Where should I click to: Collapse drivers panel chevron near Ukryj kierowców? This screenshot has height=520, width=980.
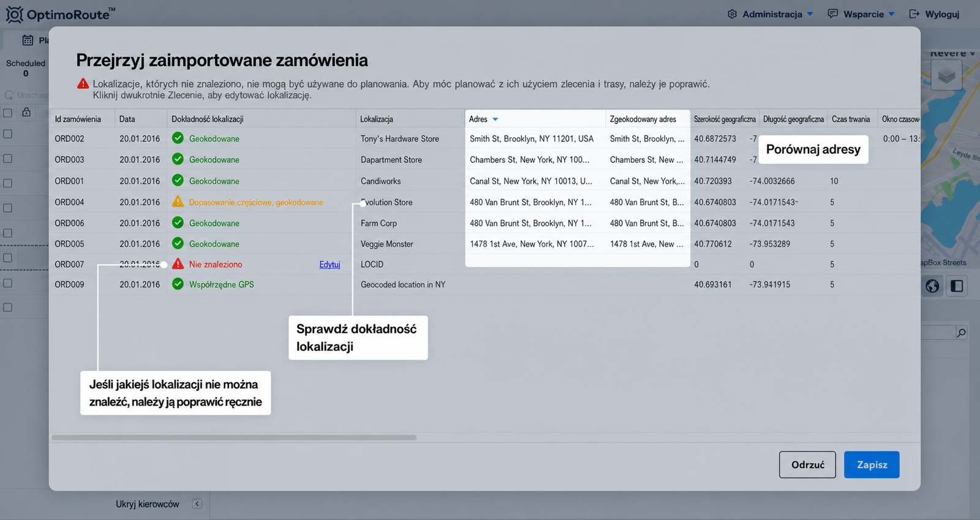coord(197,504)
